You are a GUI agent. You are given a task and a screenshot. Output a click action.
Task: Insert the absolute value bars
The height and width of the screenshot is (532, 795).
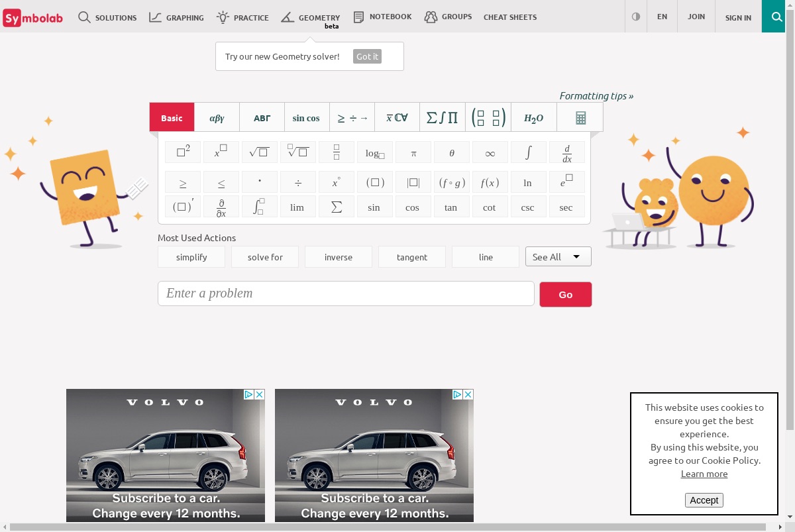tap(413, 183)
